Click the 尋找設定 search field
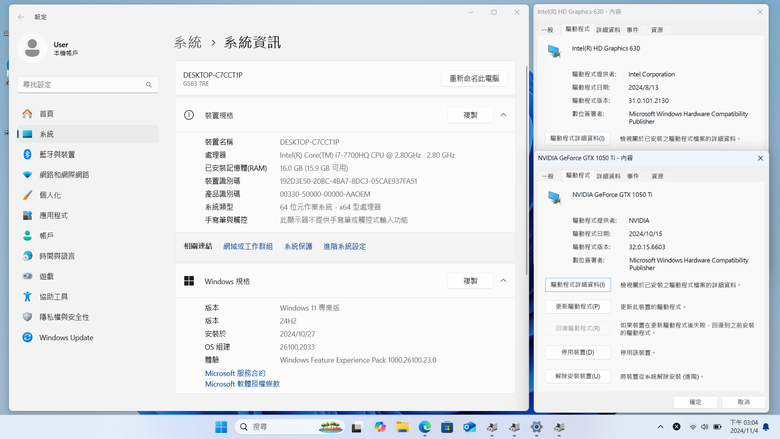 coord(88,85)
